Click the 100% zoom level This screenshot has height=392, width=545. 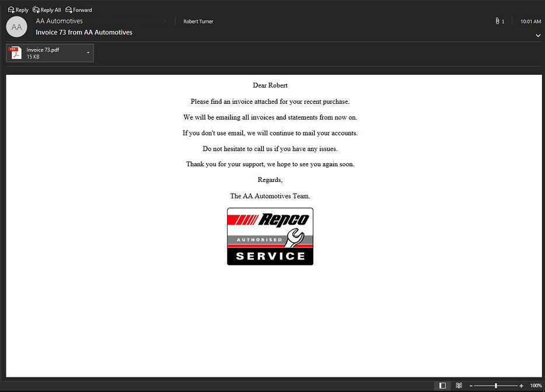click(x=536, y=386)
